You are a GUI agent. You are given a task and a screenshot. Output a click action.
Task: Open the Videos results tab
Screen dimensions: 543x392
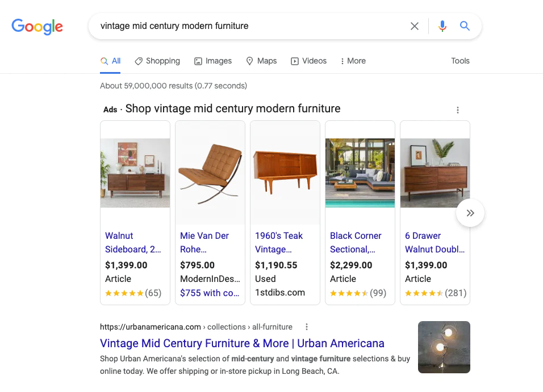(x=308, y=61)
